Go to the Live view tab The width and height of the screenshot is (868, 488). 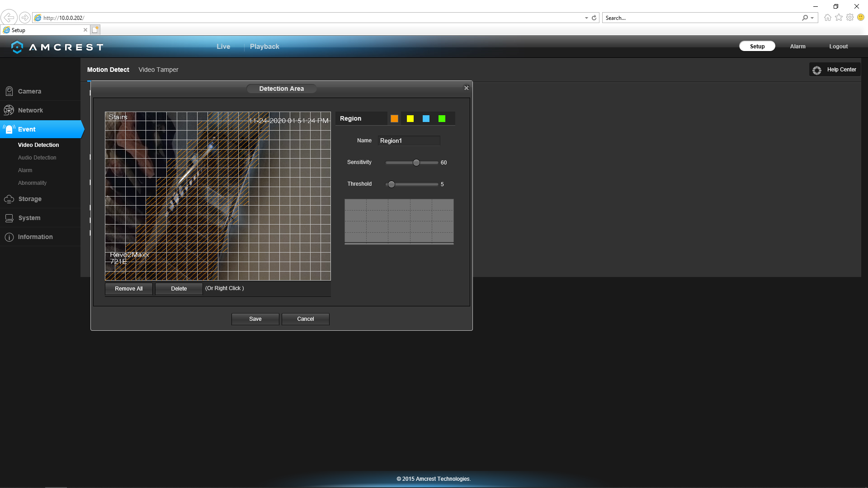(x=223, y=47)
